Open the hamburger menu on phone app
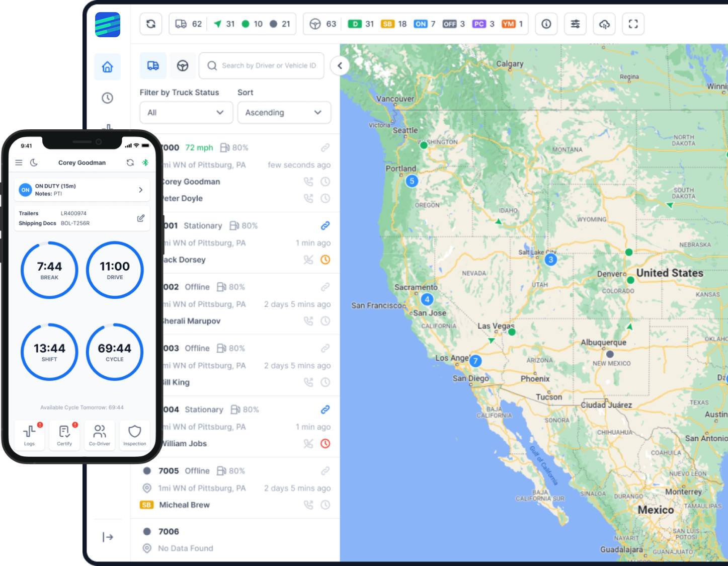Screen dimensions: 728x566 point(19,163)
